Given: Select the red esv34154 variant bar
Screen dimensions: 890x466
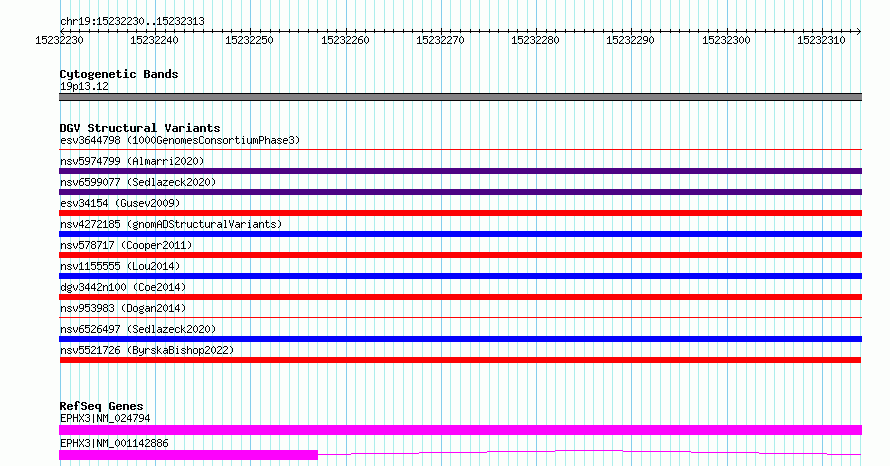Looking at the screenshot, I should pyautogui.click(x=460, y=213).
